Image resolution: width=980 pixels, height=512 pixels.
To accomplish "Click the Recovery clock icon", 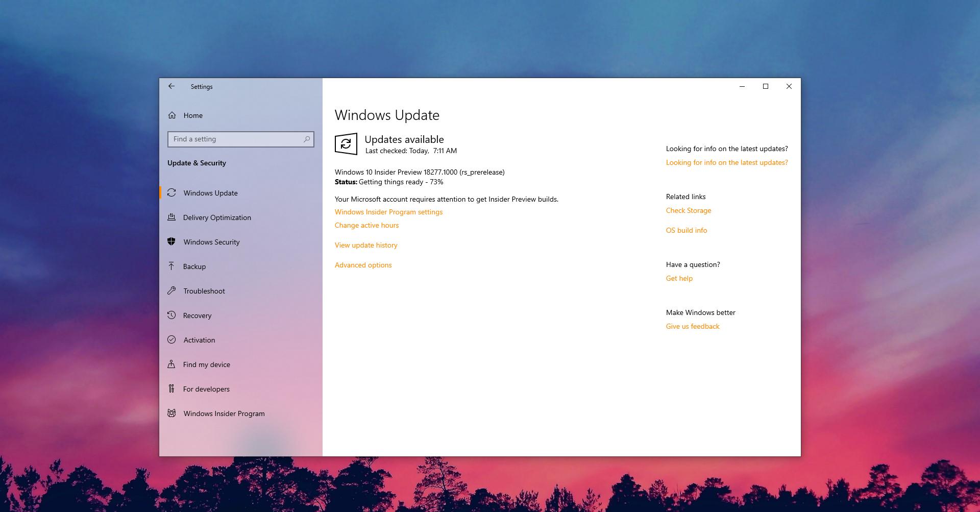I will pyautogui.click(x=171, y=315).
